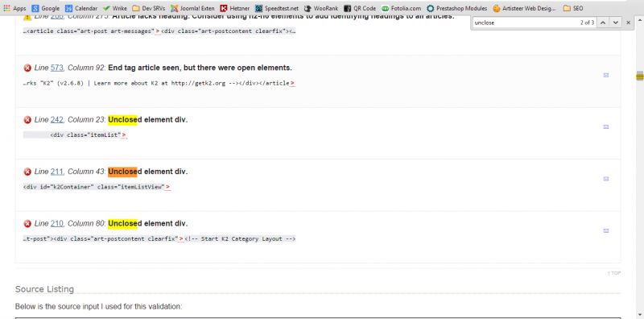Viewport: 644px width, 319px height.
Task: Click the k2Container div code snippet
Action: click(x=97, y=187)
